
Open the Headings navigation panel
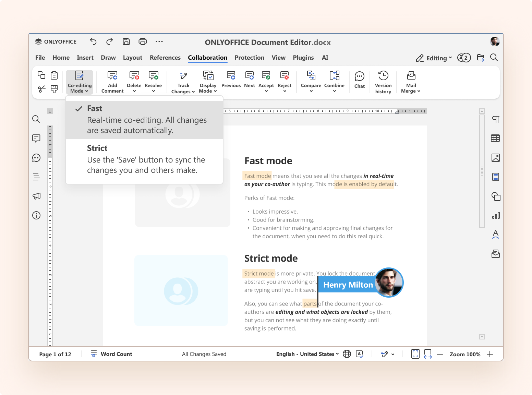(x=36, y=177)
